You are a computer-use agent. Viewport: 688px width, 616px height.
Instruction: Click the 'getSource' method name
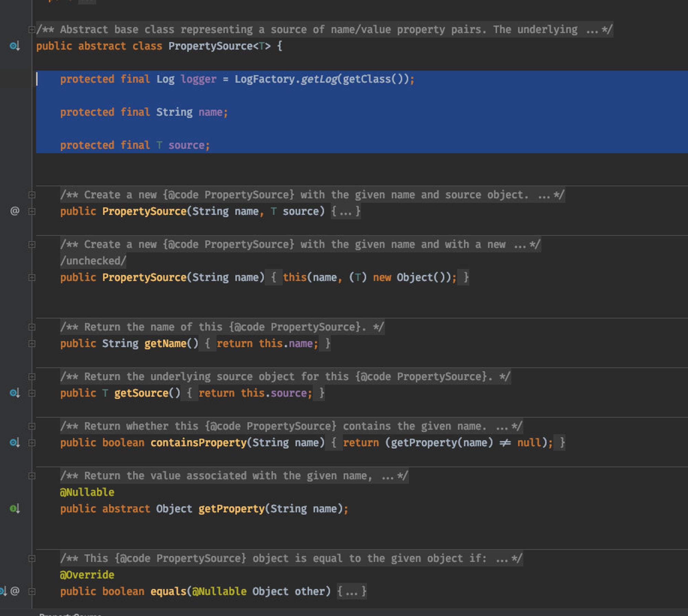pyautogui.click(x=141, y=393)
